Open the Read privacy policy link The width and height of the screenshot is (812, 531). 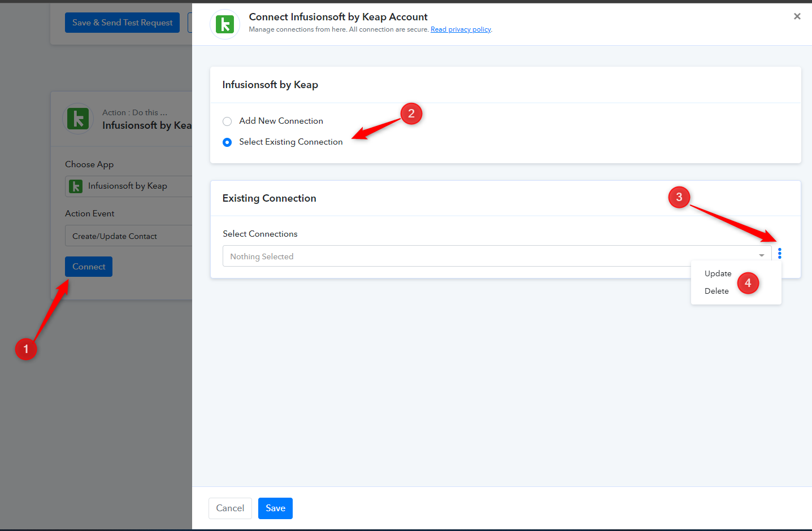pyautogui.click(x=461, y=29)
